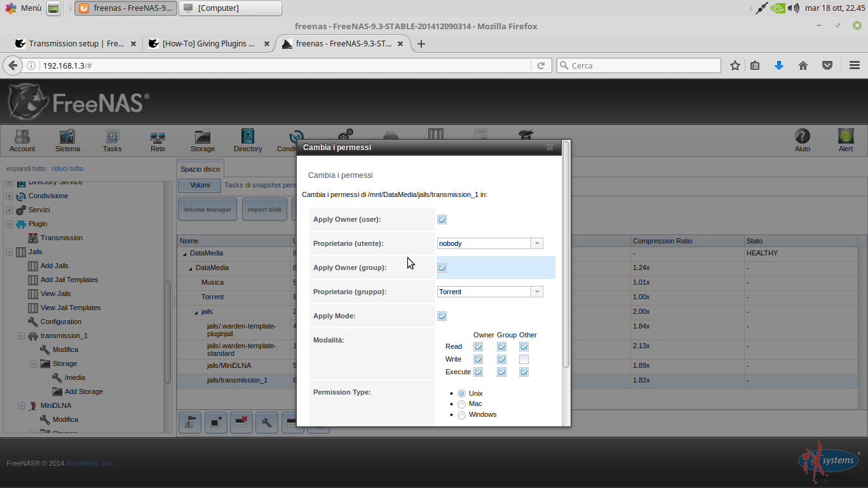
Task: Uncheck Execute permission for Other
Action: [524, 372]
